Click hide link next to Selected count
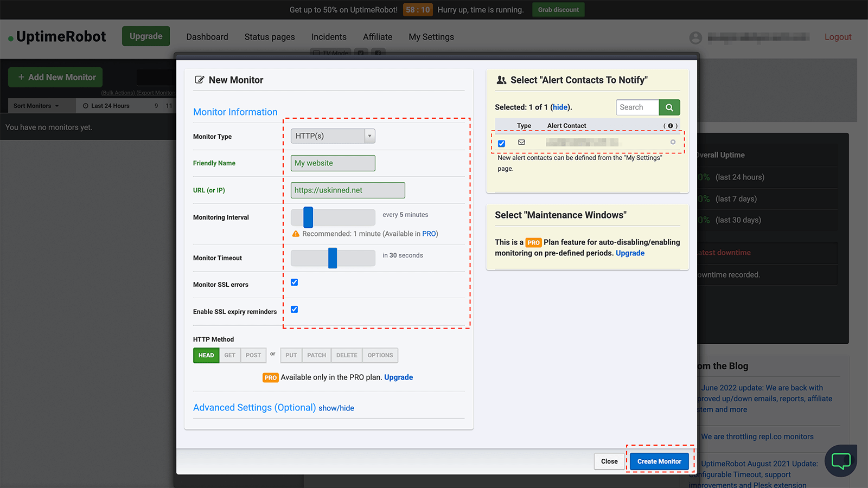 click(560, 107)
